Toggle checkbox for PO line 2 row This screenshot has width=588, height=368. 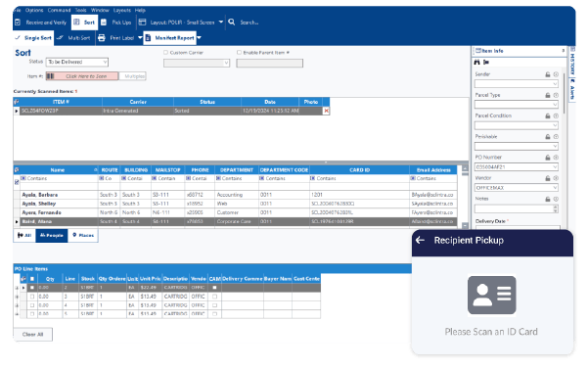tap(32, 288)
